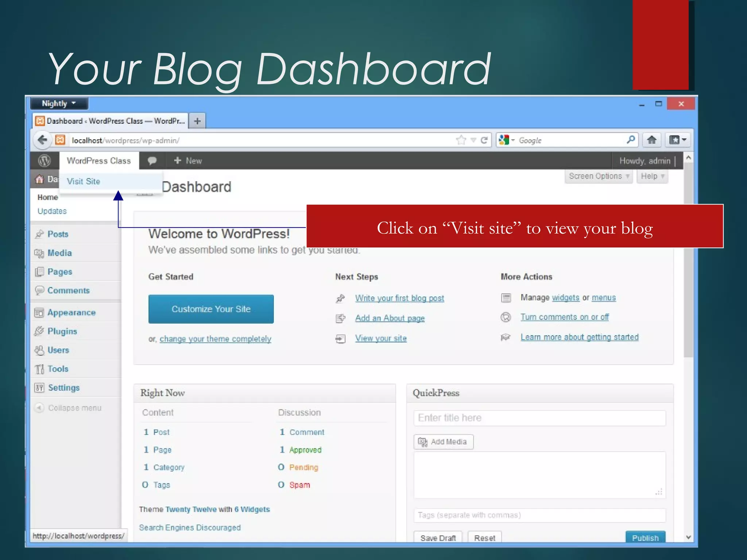The width and height of the screenshot is (747, 560).
Task: Click the Customize Your Site button
Action: click(x=211, y=309)
